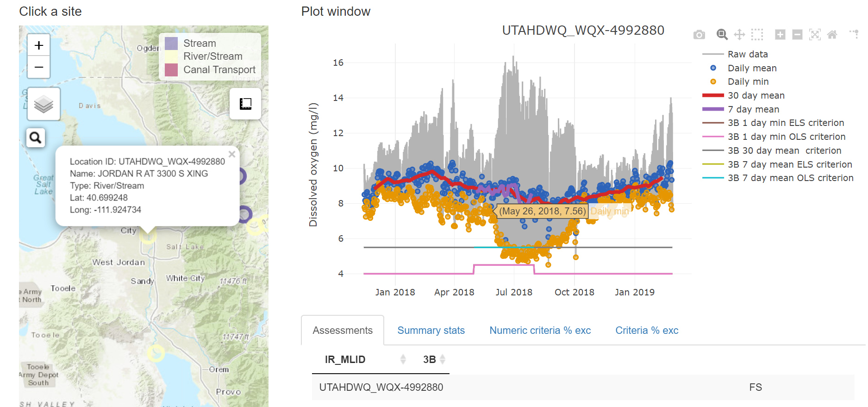Viewport: 868px width, 407px height.
Task: Sort table by 3B column
Action: tap(430, 359)
